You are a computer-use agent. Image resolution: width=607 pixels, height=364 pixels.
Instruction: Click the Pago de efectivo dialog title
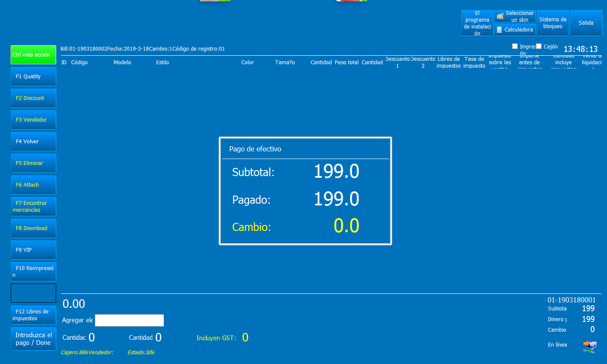coord(255,149)
